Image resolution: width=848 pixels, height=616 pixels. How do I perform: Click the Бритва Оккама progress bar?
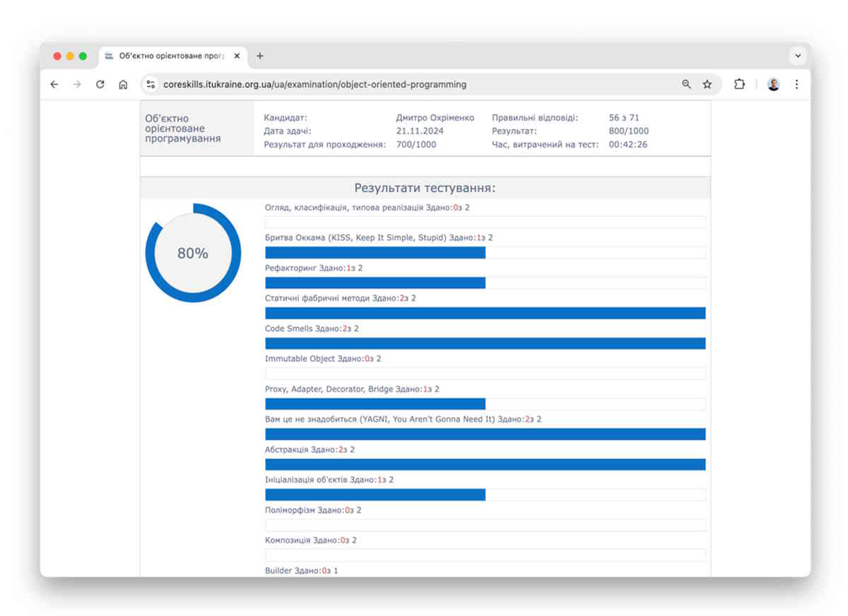[485, 252]
